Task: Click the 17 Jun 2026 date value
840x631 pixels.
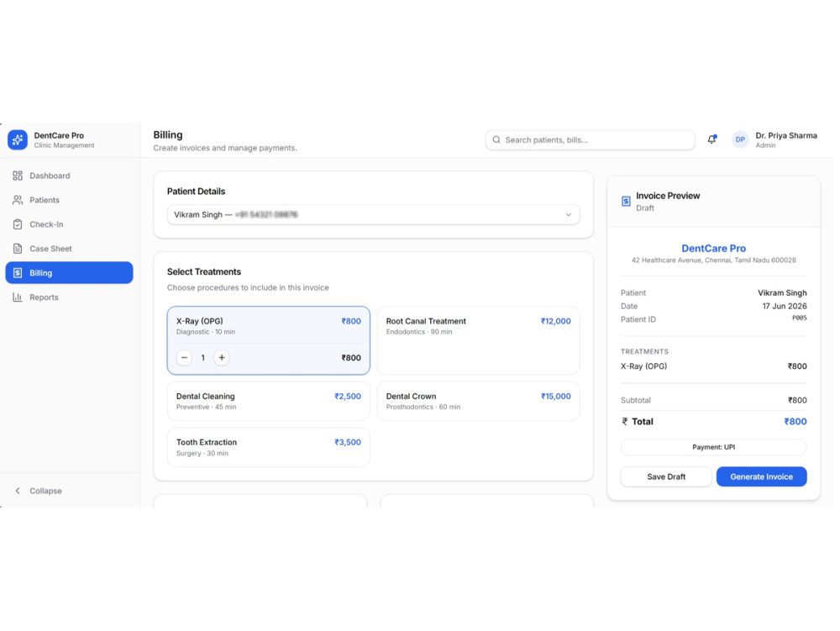Action: (x=785, y=307)
